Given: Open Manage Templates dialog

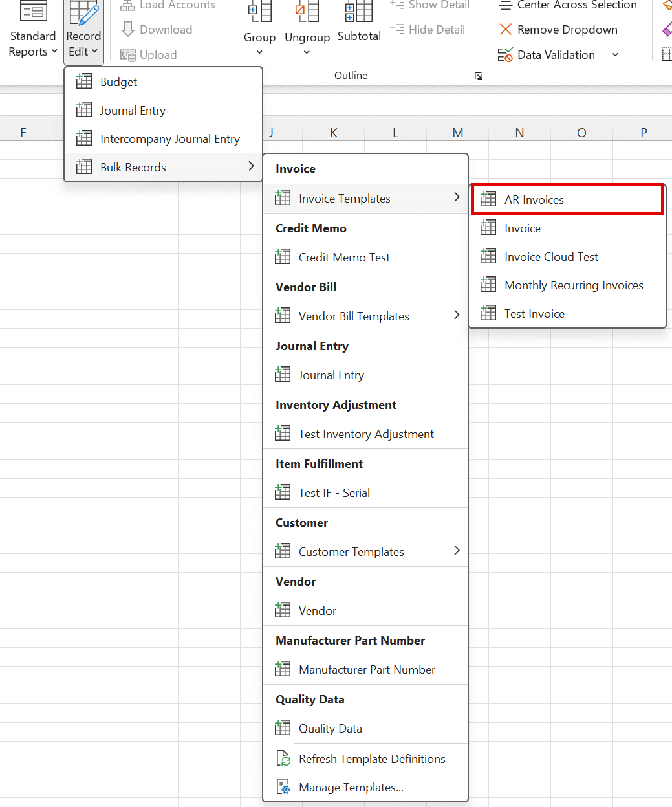Looking at the screenshot, I should click(365, 787).
